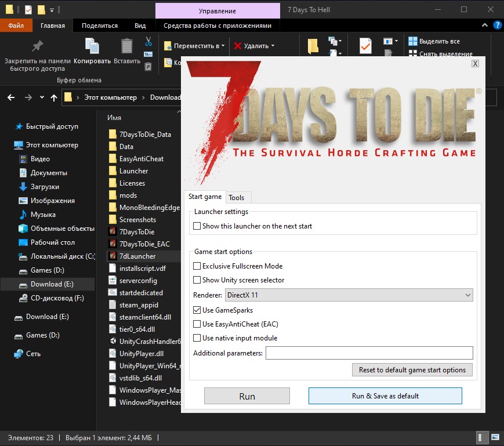Click the Properties checkmark icon
This screenshot has height=446, width=504.
coord(365,46)
